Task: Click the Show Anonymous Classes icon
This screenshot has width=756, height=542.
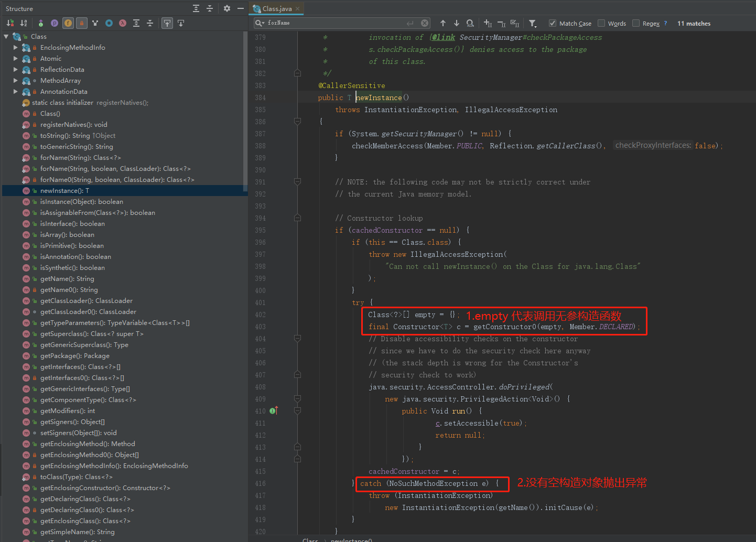Action: [109, 23]
